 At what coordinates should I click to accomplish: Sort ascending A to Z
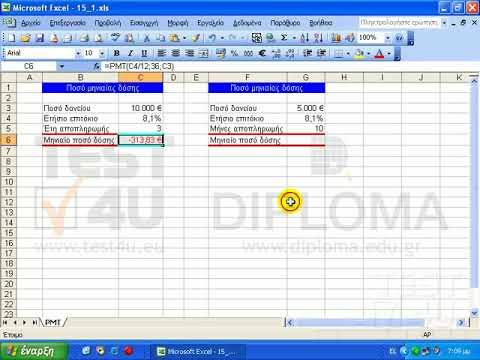304,38
